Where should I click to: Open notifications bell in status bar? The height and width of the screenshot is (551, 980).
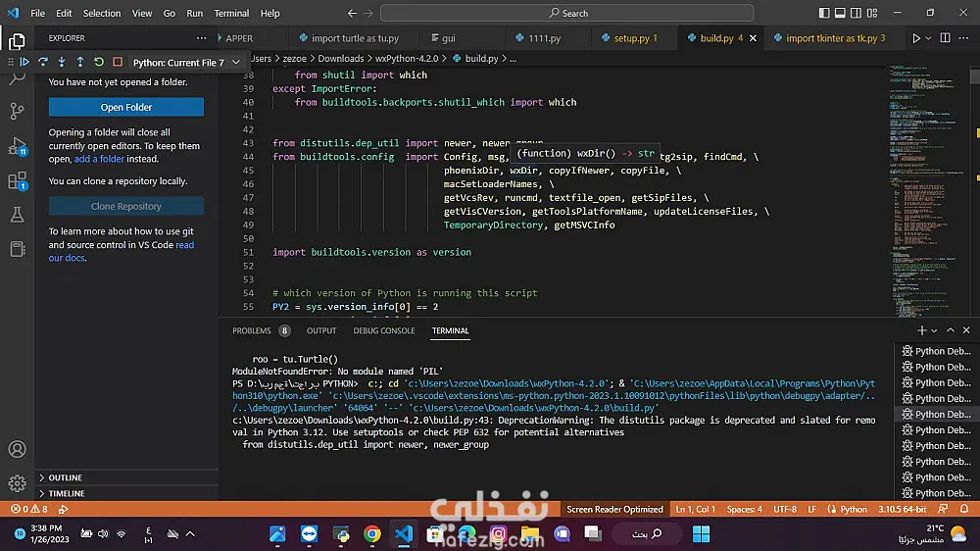tap(964, 509)
